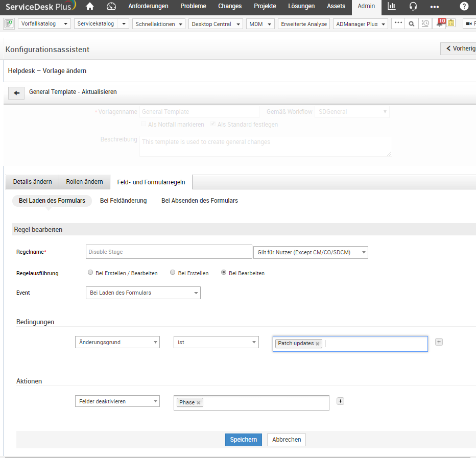Select the Bei Bearbeiten radio option
Viewport: 476px width, 458px height.
pos(224,273)
